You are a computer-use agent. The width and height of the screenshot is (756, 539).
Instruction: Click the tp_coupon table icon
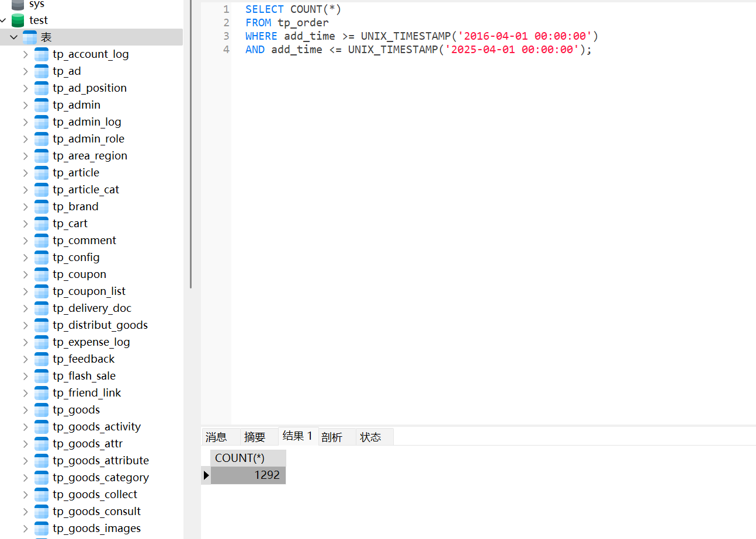tap(41, 274)
